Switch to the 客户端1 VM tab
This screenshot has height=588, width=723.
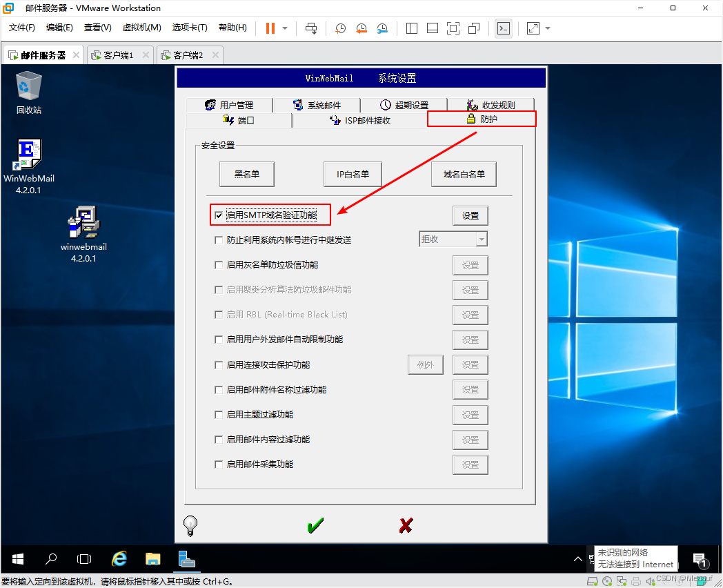click(x=119, y=55)
